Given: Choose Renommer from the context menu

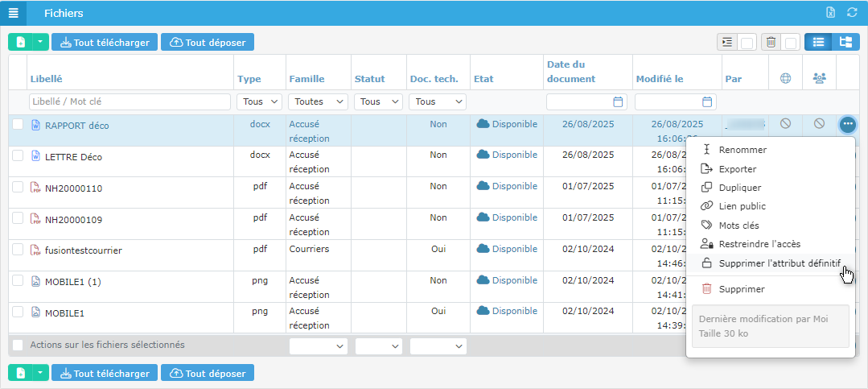Looking at the screenshot, I should tap(743, 150).
